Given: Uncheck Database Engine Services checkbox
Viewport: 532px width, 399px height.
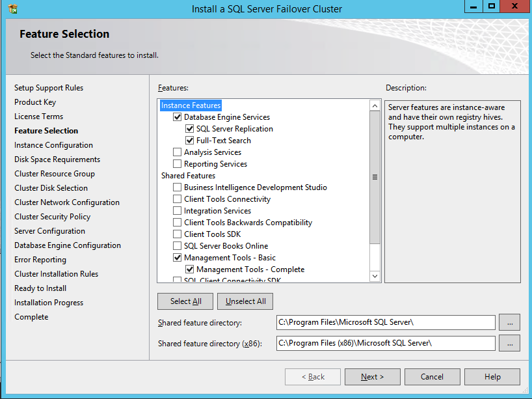Looking at the screenshot, I should pos(178,117).
